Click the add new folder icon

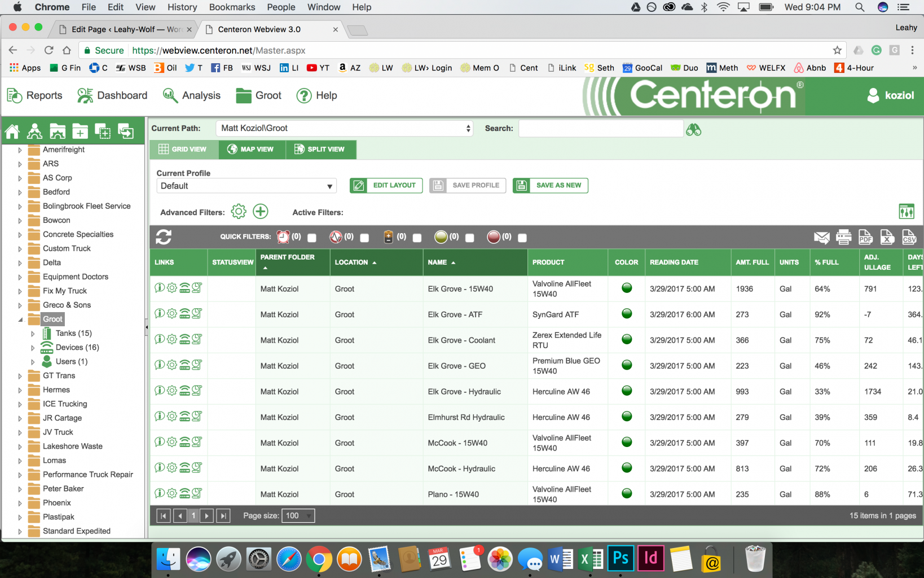tap(80, 132)
